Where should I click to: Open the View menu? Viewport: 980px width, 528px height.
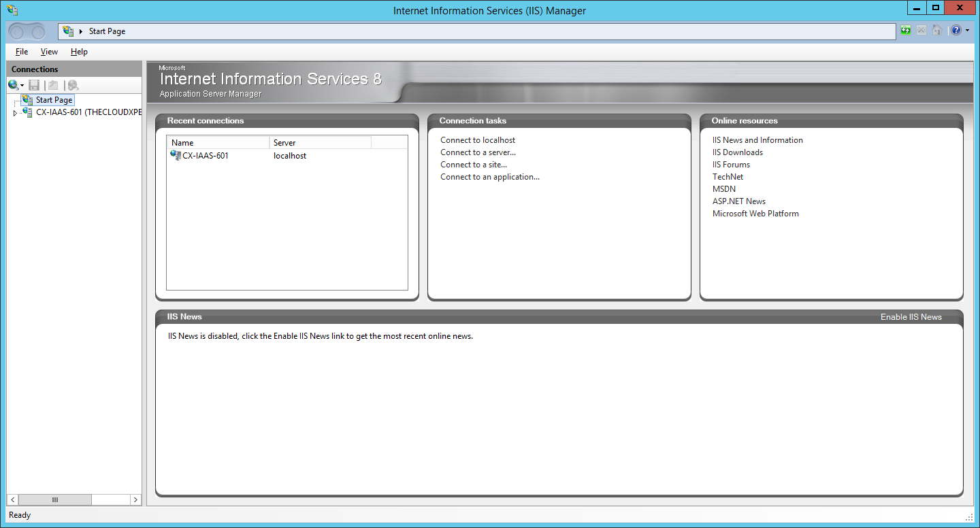[x=49, y=52]
